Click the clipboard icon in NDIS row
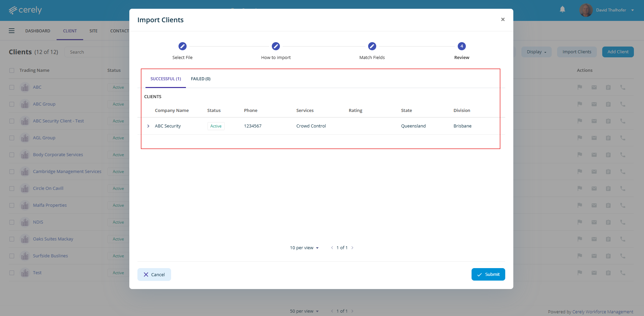This screenshot has height=316, width=644. pos(608,222)
